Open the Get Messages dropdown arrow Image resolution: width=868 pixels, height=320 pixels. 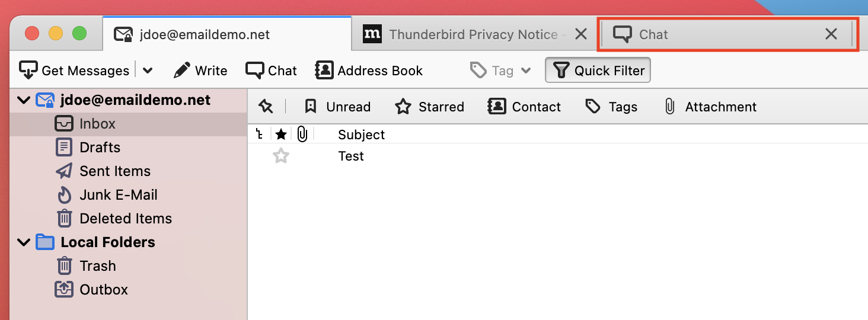click(148, 71)
